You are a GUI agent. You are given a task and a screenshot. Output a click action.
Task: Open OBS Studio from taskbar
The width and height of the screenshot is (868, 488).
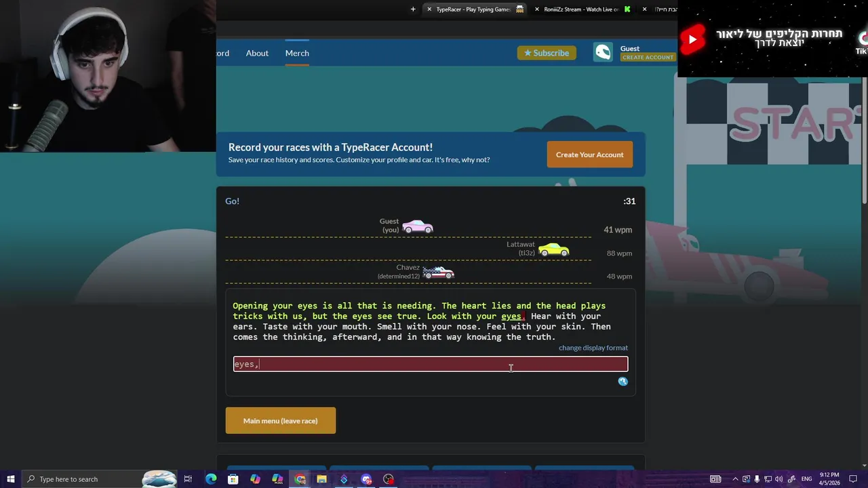coord(389,479)
